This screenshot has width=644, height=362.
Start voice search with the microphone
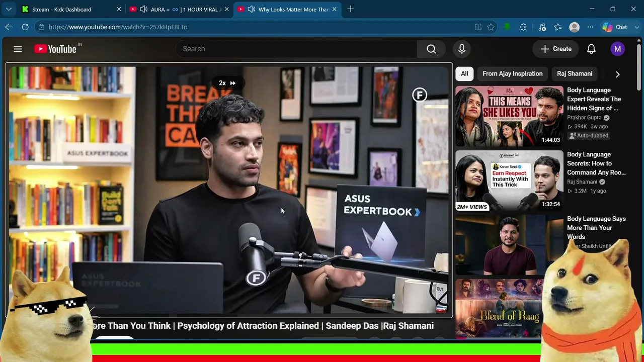[462, 49]
